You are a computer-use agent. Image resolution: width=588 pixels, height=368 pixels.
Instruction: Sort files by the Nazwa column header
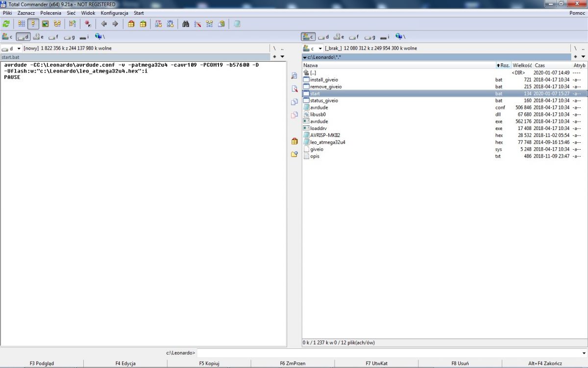point(399,65)
